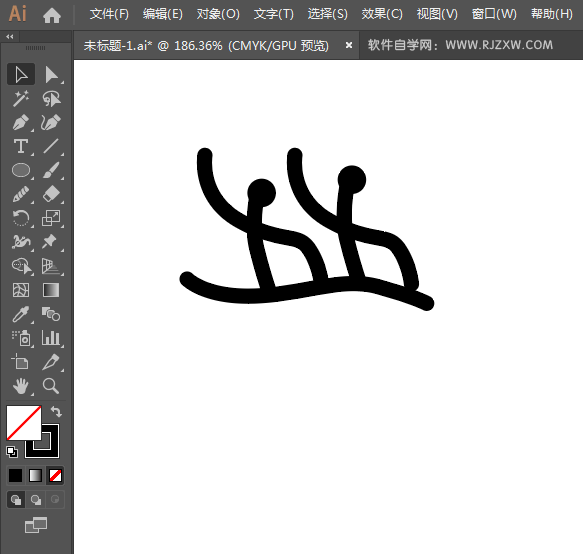Open the 文件(F) menu
Viewport: 583px width, 554px height.
tap(109, 14)
